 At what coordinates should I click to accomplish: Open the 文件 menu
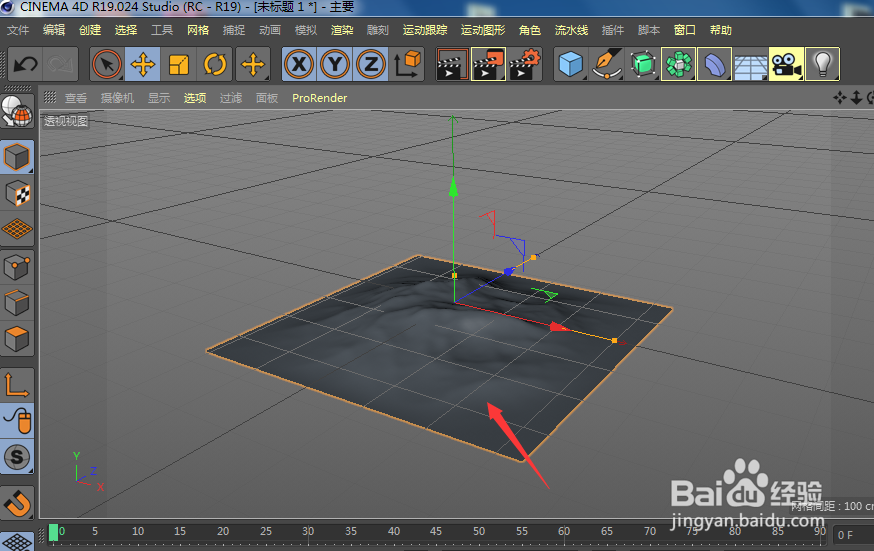pos(18,30)
